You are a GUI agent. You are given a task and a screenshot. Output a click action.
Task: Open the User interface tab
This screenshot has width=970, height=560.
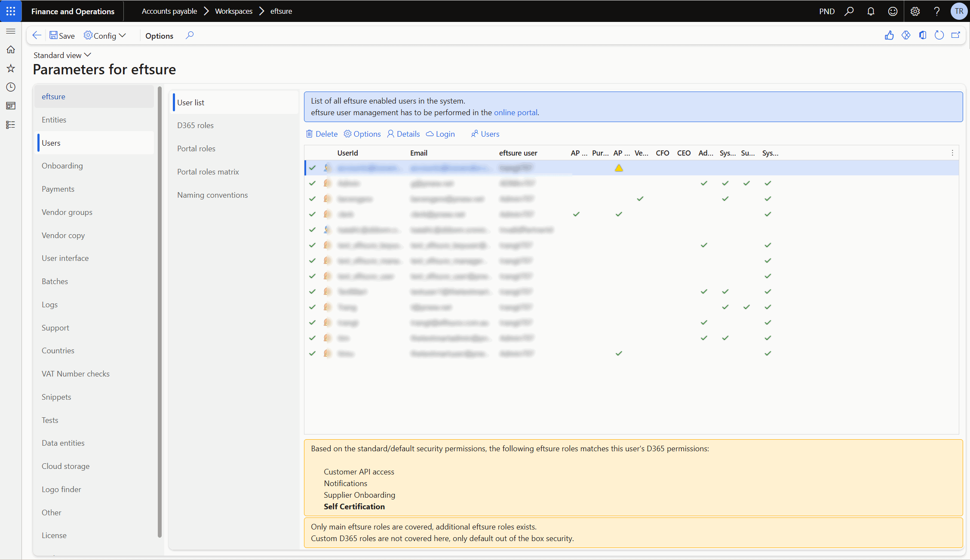94,258
